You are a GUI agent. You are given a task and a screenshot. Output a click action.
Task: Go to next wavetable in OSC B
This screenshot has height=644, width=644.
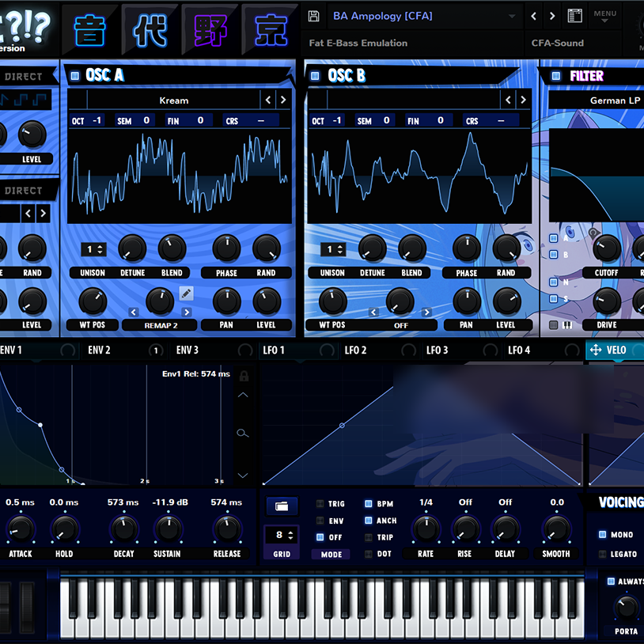523,100
